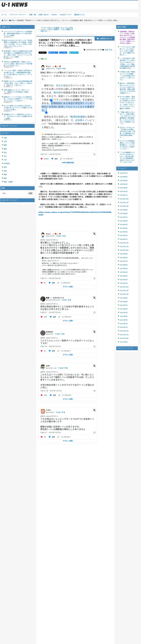Click リンクをコピー on subnarl's tweet
The image size is (141, 644).
point(66,351)
